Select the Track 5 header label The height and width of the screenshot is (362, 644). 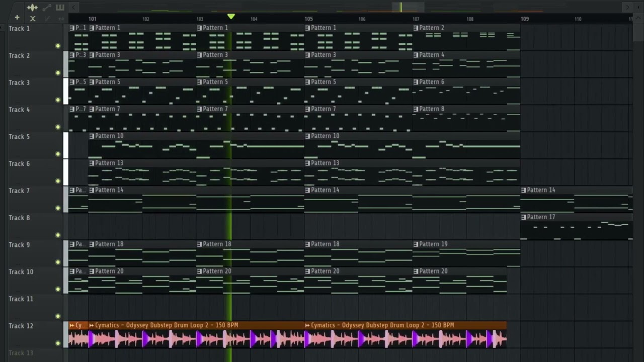[x=19, y=137]
